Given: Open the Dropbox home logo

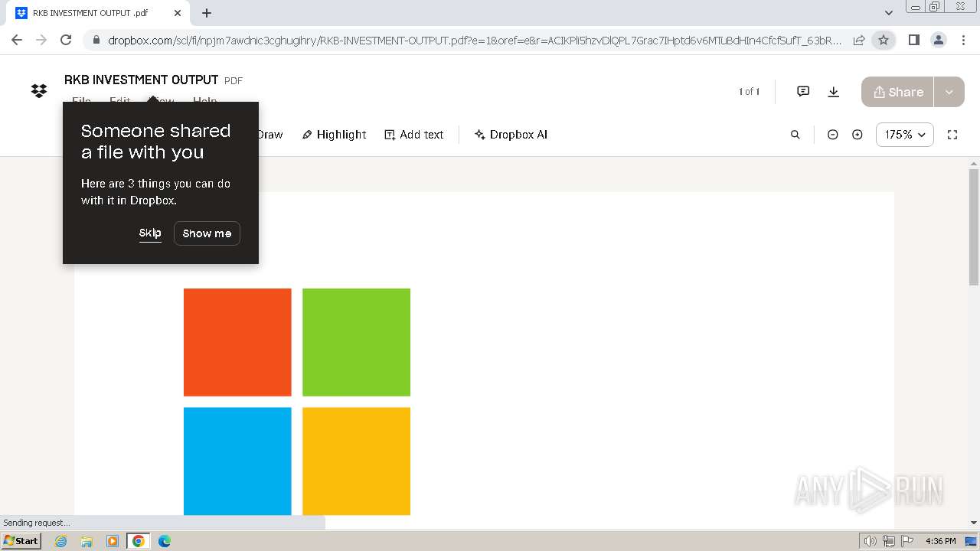Looking at the screenshot, I should pyautogui.click(x=39, y=91).
